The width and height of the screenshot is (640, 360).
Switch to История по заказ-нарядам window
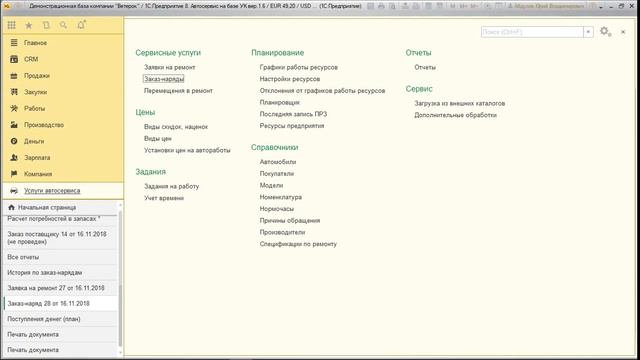coord(60,273)
